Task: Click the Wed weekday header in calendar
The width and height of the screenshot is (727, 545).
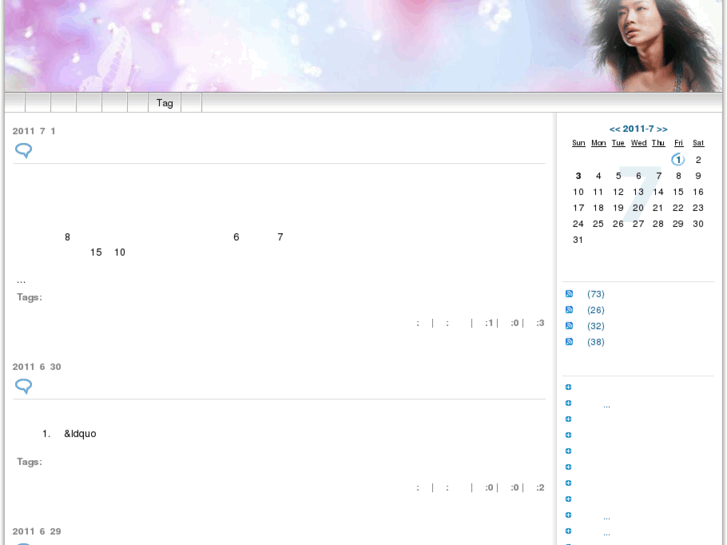Action: pos(638,143)
